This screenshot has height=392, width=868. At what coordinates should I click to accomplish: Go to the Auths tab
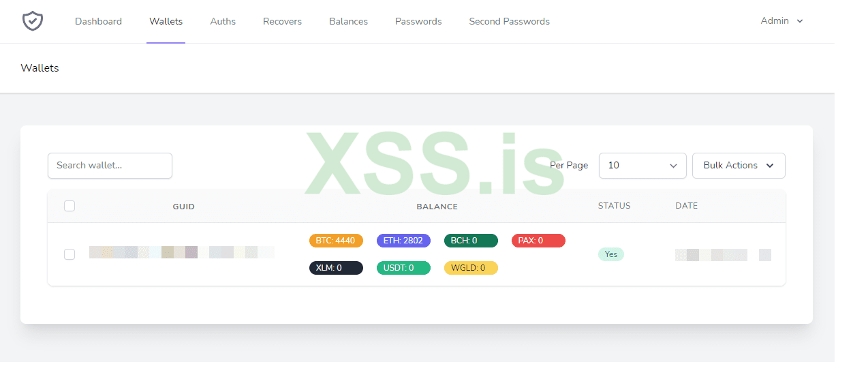coord(223,21)
